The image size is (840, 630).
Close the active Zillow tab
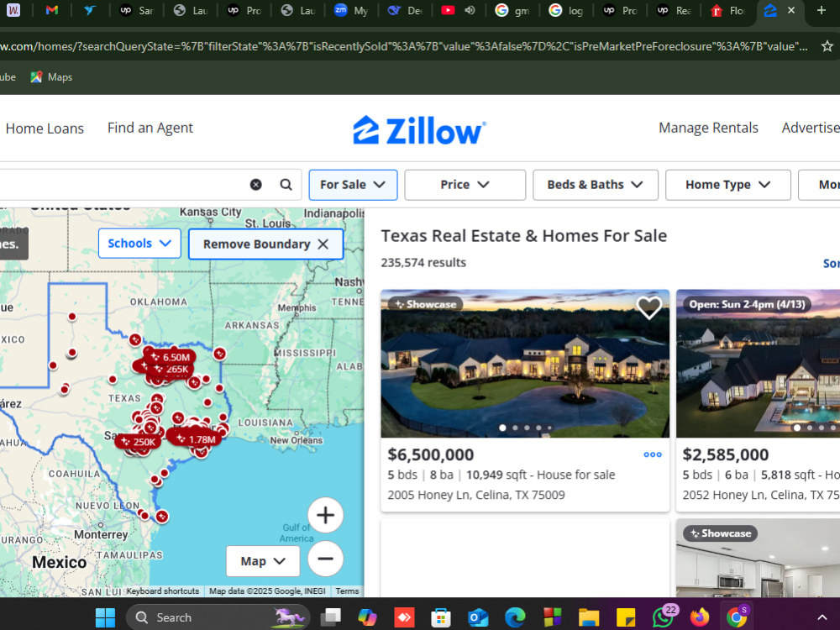point(791,10)
